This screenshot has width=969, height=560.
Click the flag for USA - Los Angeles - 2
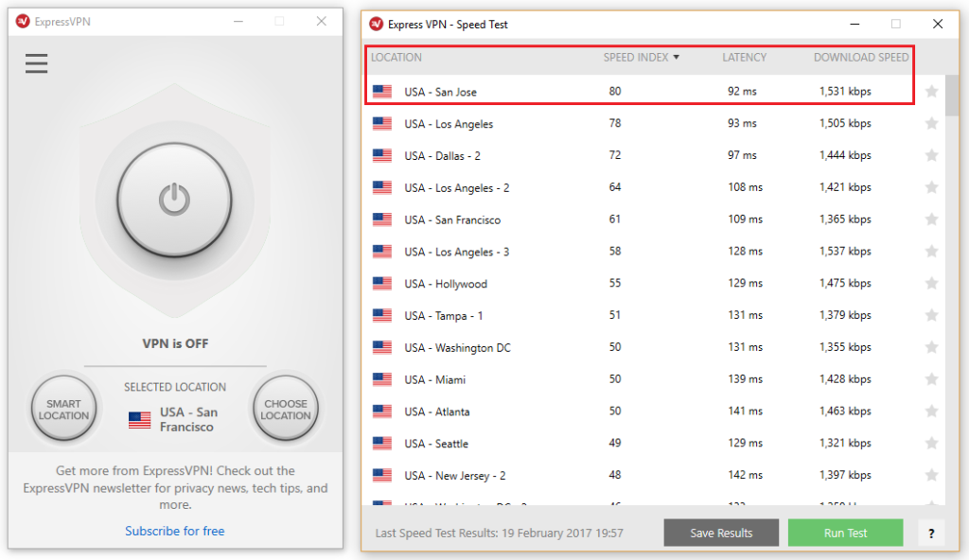click(382, 187)
